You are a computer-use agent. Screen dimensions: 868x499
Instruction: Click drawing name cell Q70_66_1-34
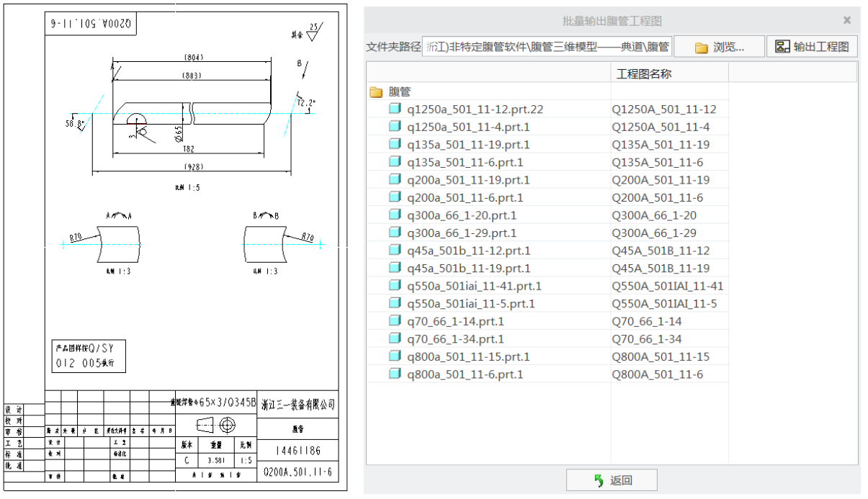pyautogui.click(x=647, y=338)
